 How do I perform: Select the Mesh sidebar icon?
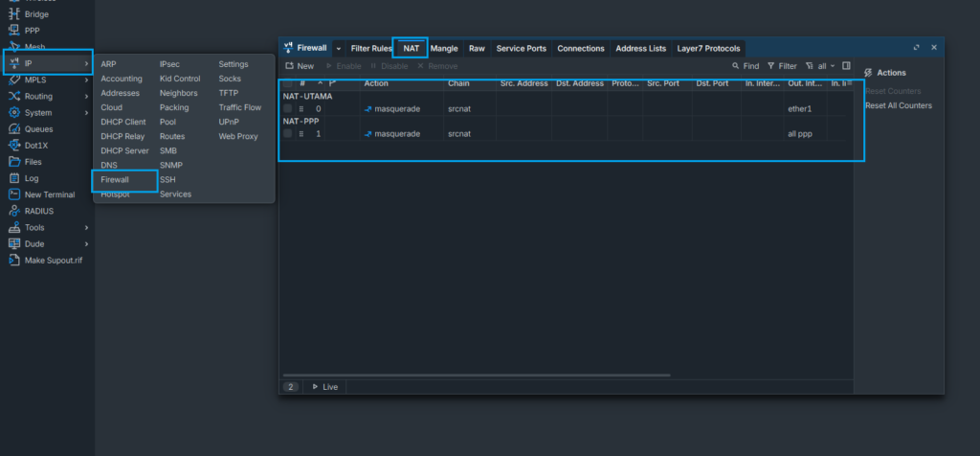click(x=13, y=47)
